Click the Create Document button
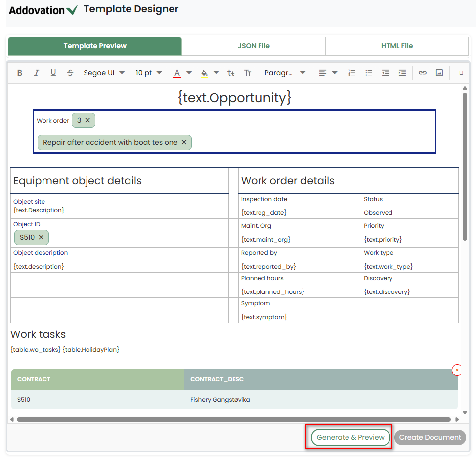Image resolution: width=476 pixels, height=457 pixels. pyautogui.click(x=430, y=437)
